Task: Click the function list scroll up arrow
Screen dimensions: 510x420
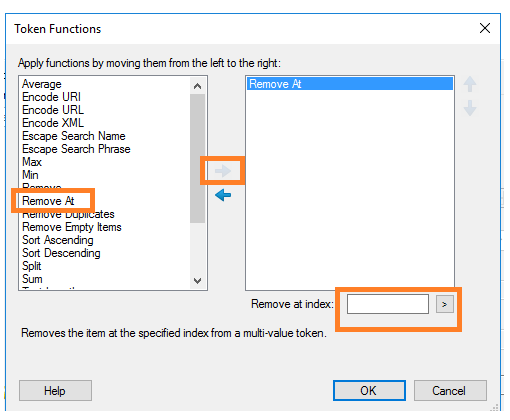Action: pos(197,86)
